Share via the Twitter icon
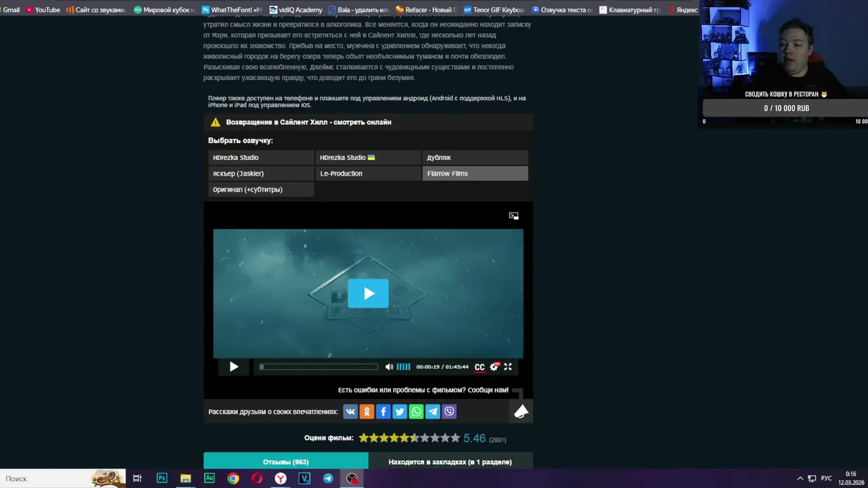Viewport: 868px width, 488px height. click(399, 411)
